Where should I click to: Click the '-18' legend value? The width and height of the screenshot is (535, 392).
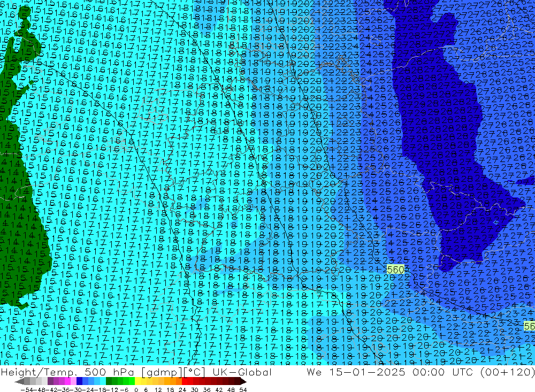pyautogui.click(x=100, y=390)
